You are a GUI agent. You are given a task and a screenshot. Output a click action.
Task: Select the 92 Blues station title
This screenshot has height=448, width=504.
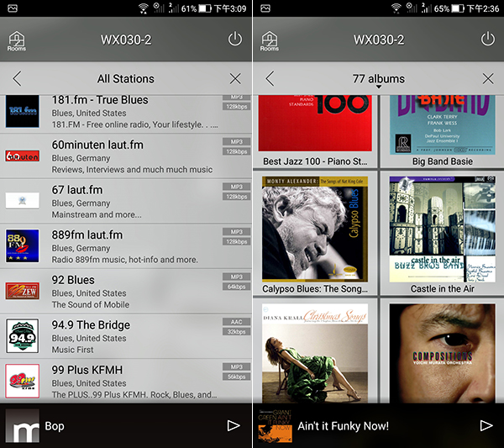click(x=73, y=280)
